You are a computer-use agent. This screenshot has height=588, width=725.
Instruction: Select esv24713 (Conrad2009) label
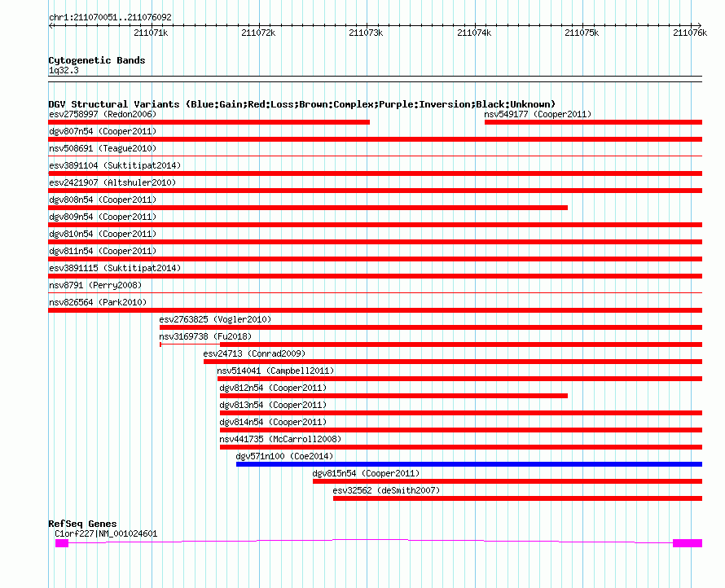[254, 353]
